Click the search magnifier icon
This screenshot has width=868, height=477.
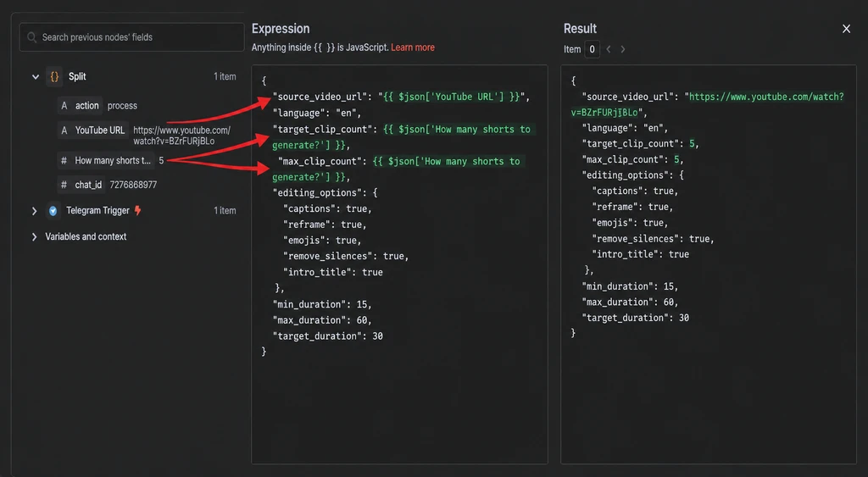point(31,37)
